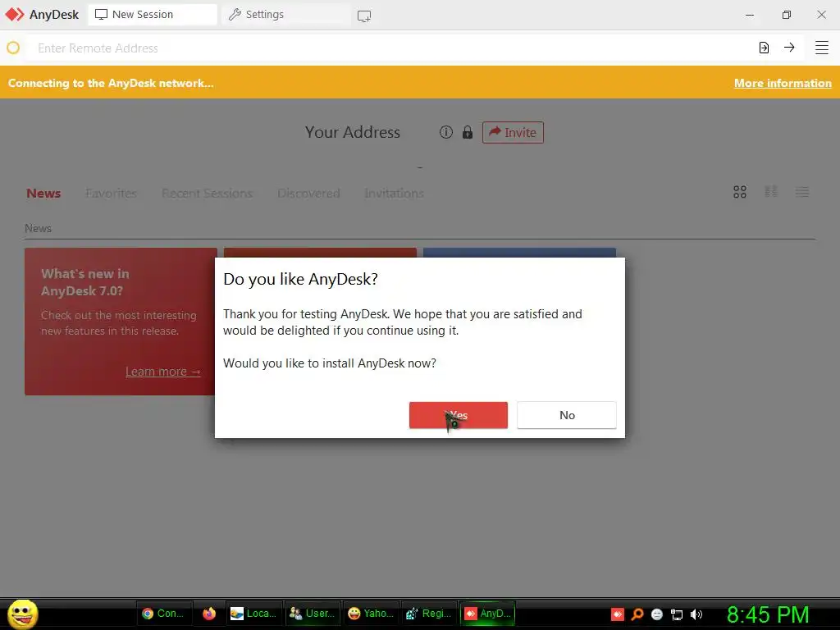Launch Firefox from the taskbar

point(209,614)
